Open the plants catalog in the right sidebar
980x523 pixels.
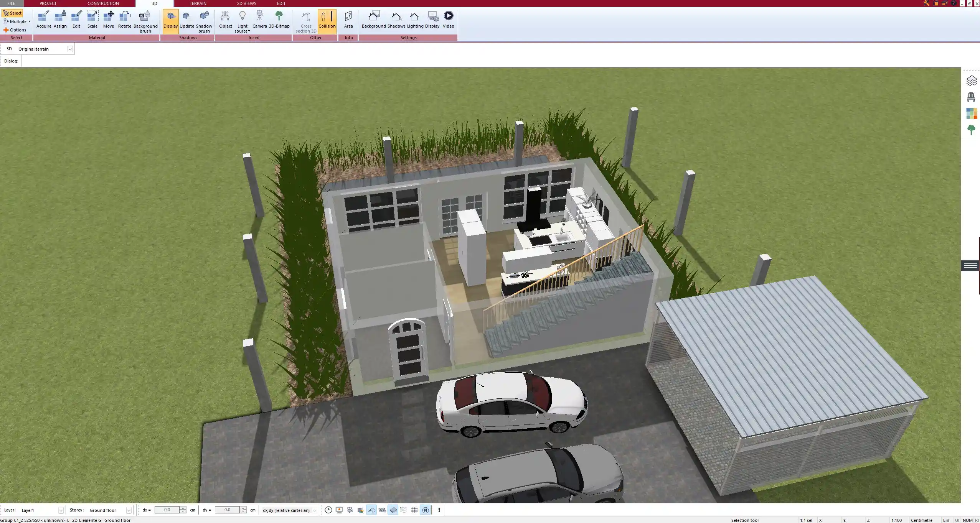point(971,130)
